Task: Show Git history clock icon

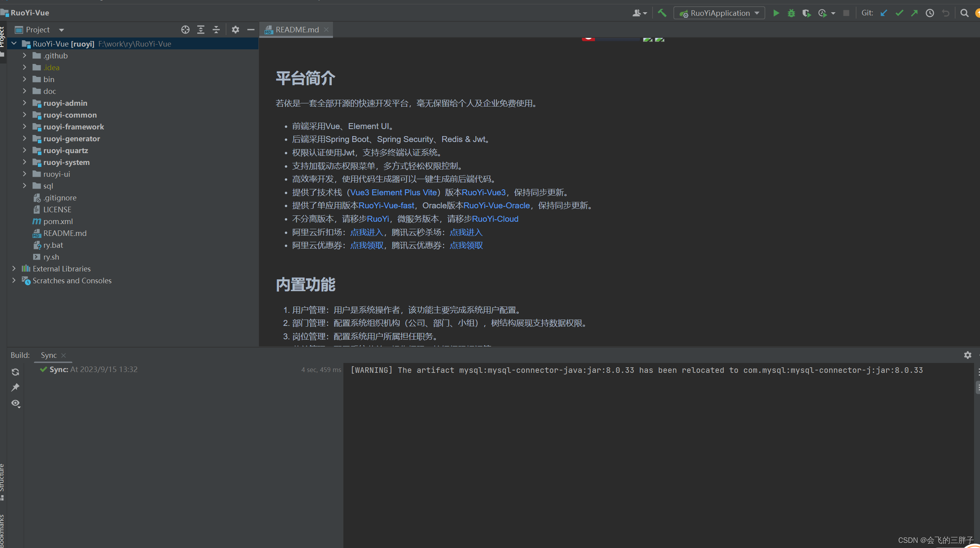Action: 930,13
